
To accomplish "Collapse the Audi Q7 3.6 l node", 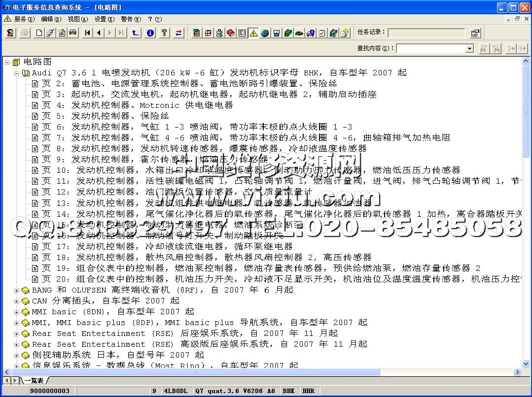I will 16,73.
